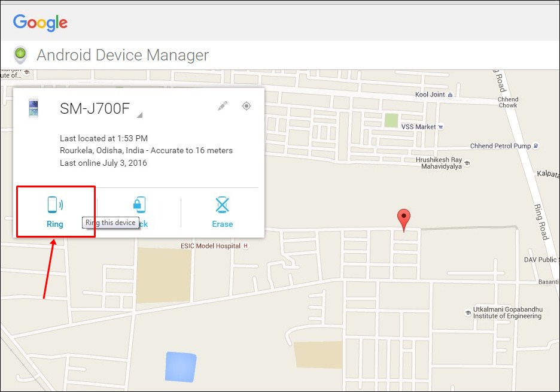
Task: Click the Hrushikesh Ray Mahavidyalaya school icon
Action: [x=467, y=163]
